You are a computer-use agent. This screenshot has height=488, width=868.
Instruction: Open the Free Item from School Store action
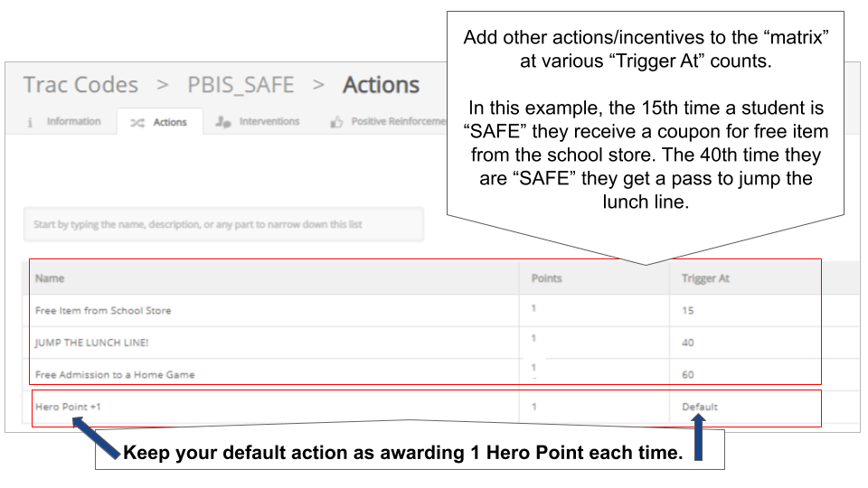point(103,311)
